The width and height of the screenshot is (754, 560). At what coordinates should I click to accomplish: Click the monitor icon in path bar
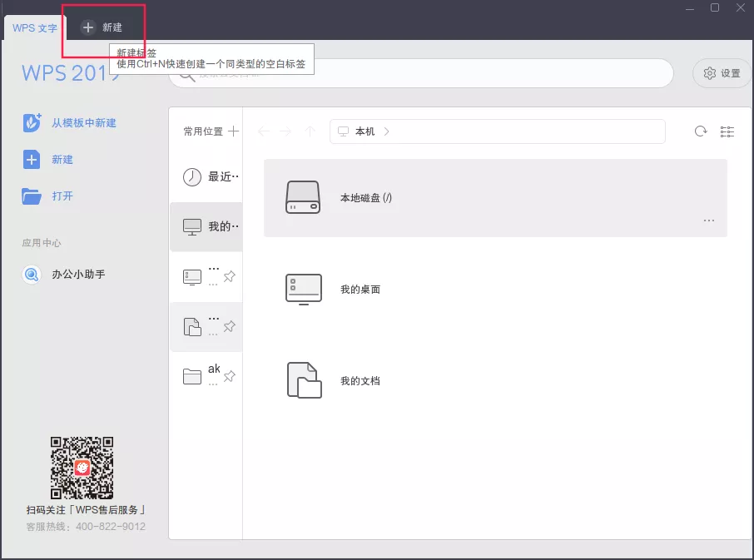pyautogui.click(x=344, y=131)
